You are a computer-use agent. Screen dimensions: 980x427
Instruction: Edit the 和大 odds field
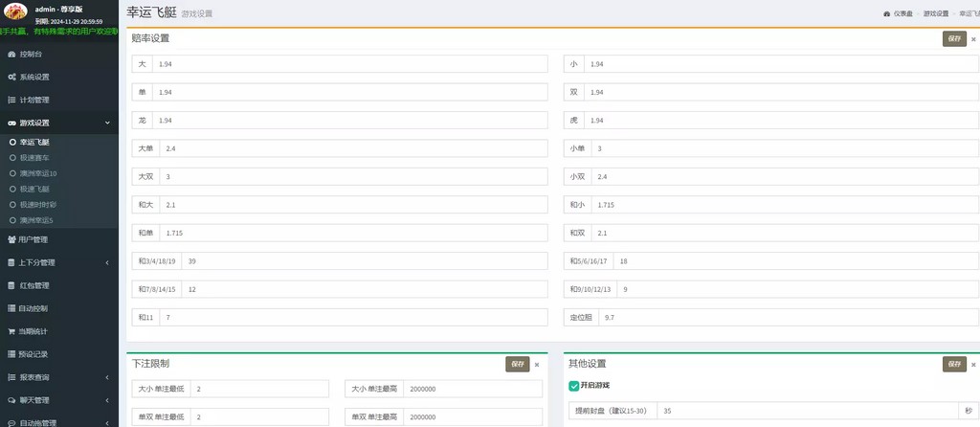click(x=354, y=205)
